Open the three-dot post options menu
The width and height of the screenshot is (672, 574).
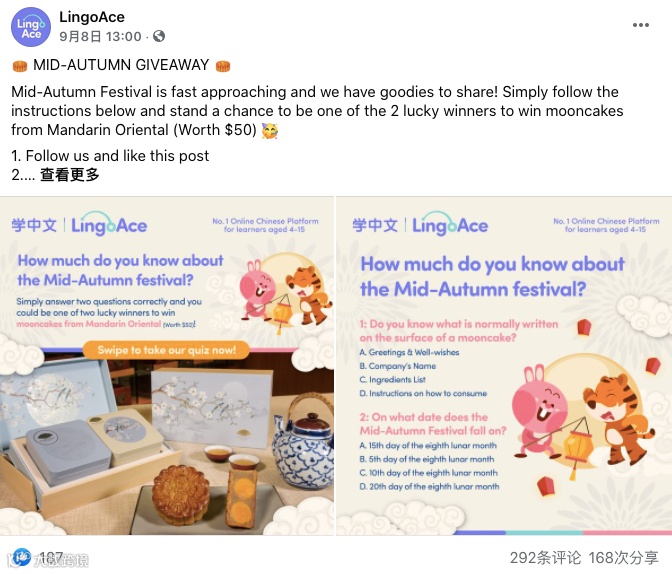click(x=641, y=25)
